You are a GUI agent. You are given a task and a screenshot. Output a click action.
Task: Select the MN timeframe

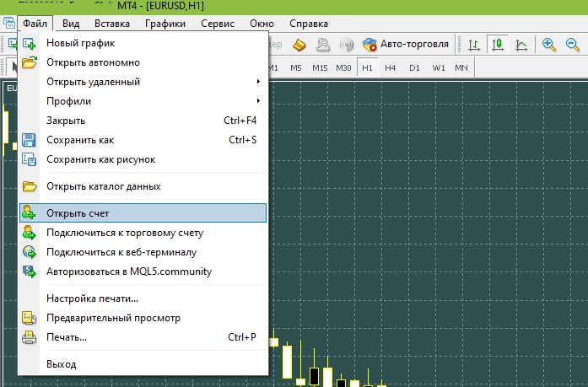click(x=461, y=67)
